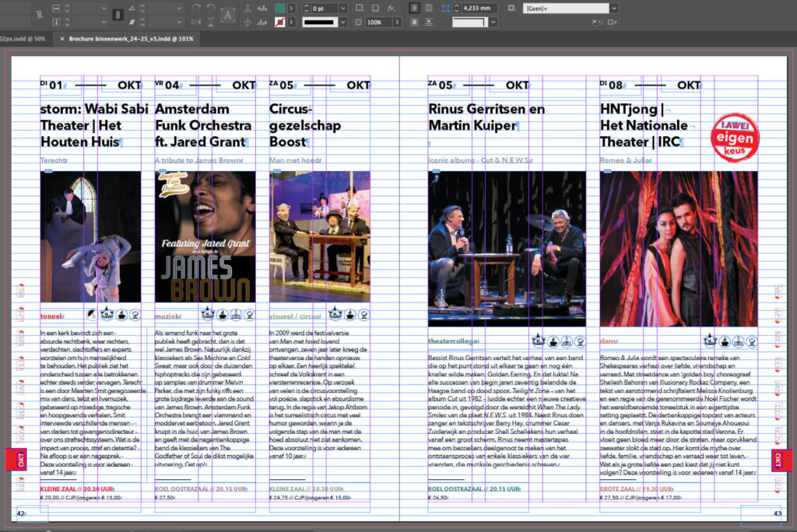Switch to the 50% zoom document tab
Screen dimensions: 797x532
point(23,38)
